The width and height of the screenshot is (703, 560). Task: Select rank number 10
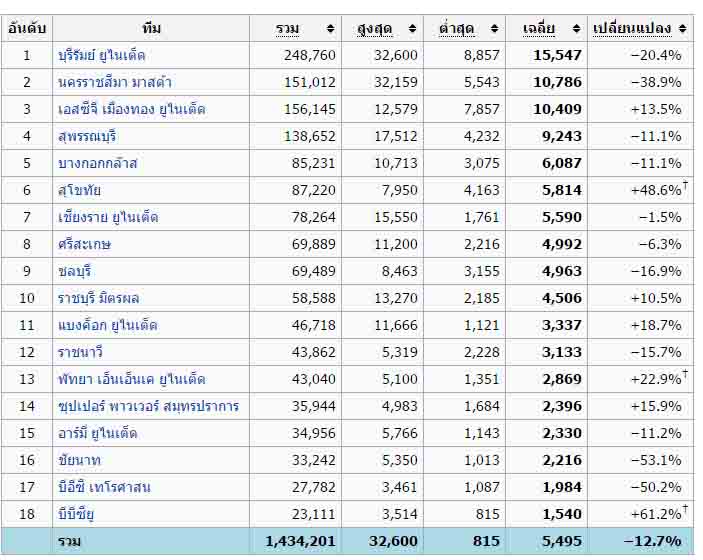point(27,298)
